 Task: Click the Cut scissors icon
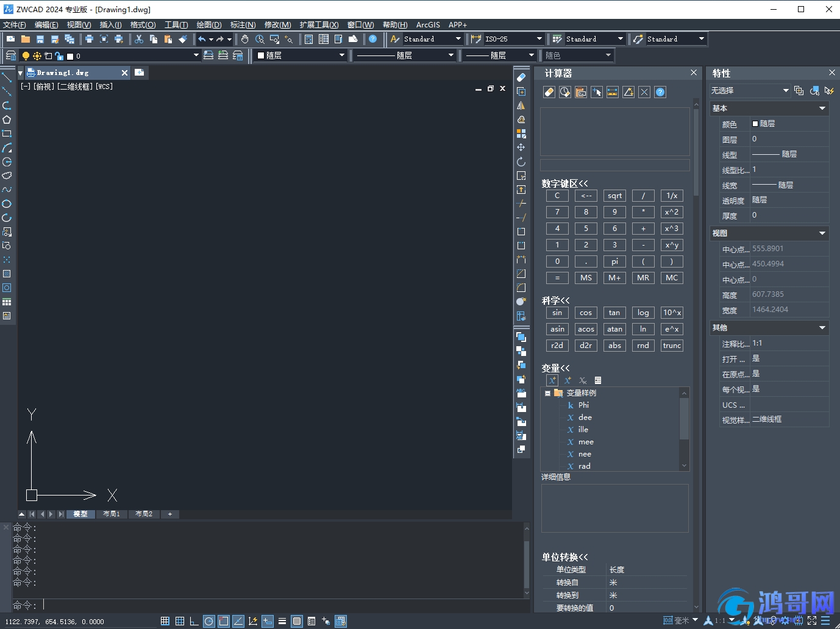139,39
